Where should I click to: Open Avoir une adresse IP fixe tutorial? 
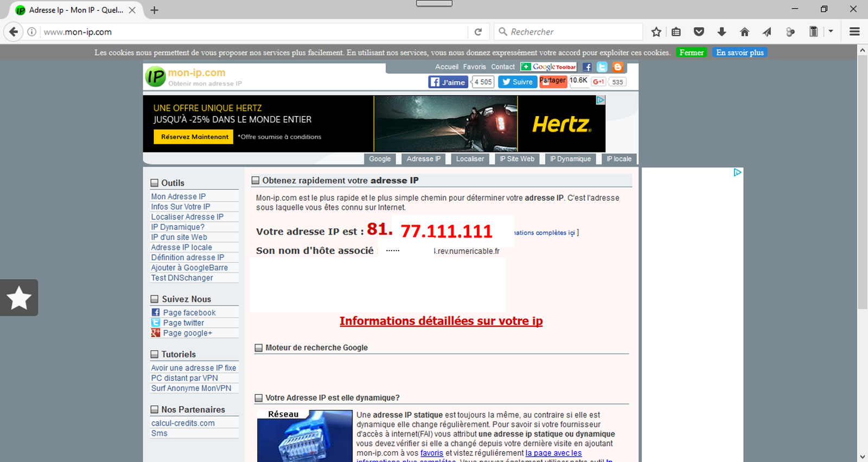(194, 368)
